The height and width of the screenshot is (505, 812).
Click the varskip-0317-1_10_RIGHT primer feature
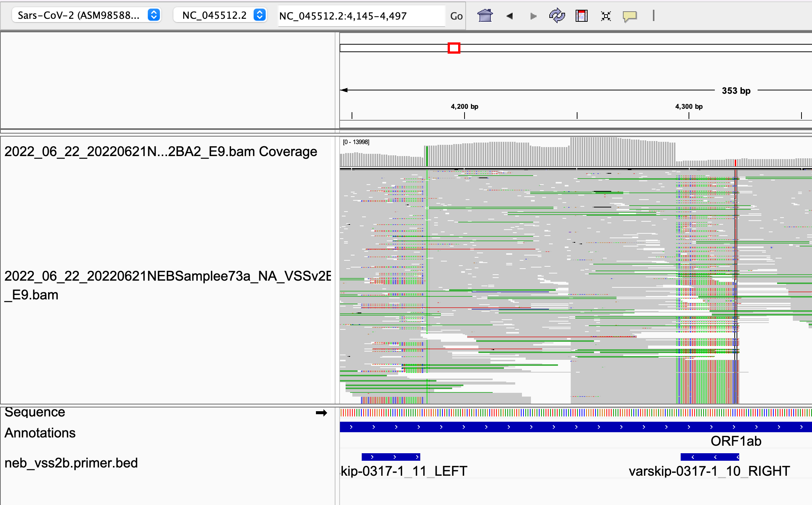coord(710,457)
